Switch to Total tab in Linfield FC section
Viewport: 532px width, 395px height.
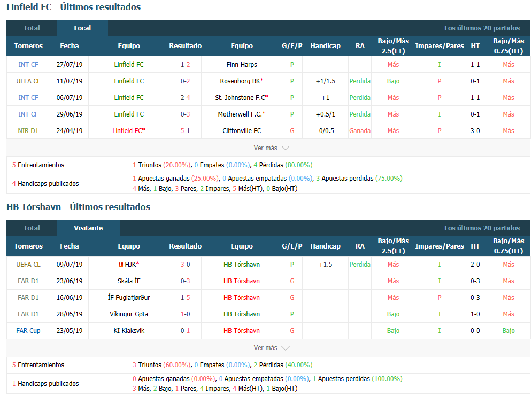pyautogui.click(x=32, y=28)
